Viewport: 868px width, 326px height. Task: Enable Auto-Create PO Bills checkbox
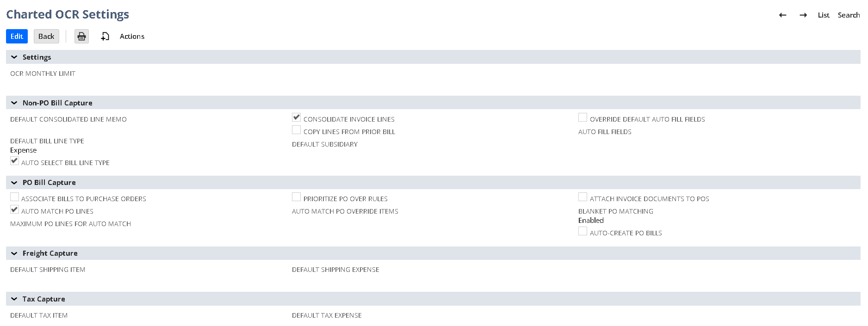coord(583,231)
